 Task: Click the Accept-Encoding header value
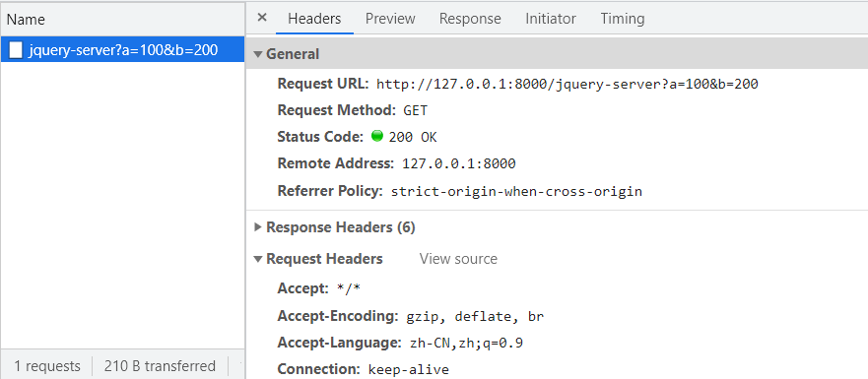476,317
